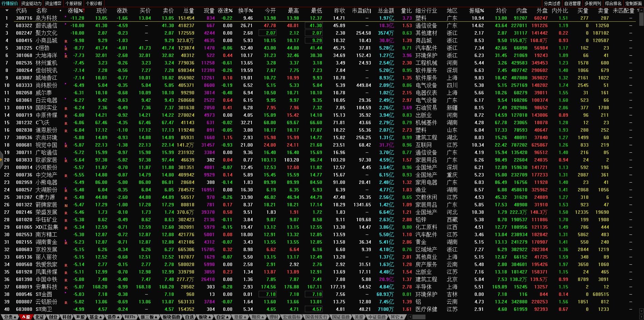
Task: Open 综合排名 ranking button
Action: pos(613,3)
